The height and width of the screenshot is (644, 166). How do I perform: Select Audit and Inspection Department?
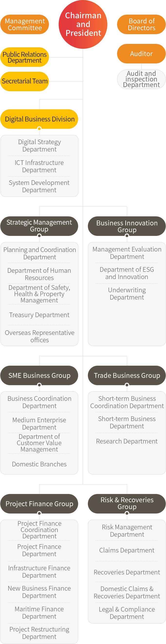141,79
